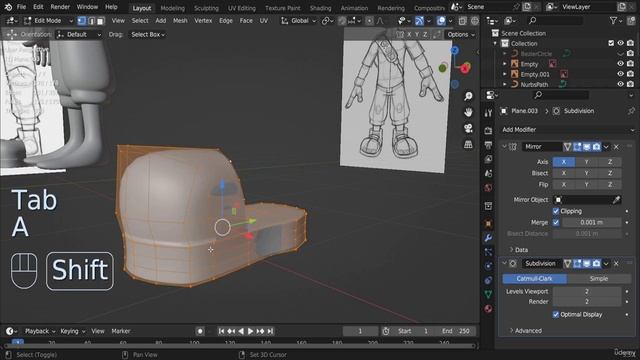Image resolution: width=640 pixels, height=360 pixels.
Task: Open Drag Select Box dropdown
Action: click(148, 35)
